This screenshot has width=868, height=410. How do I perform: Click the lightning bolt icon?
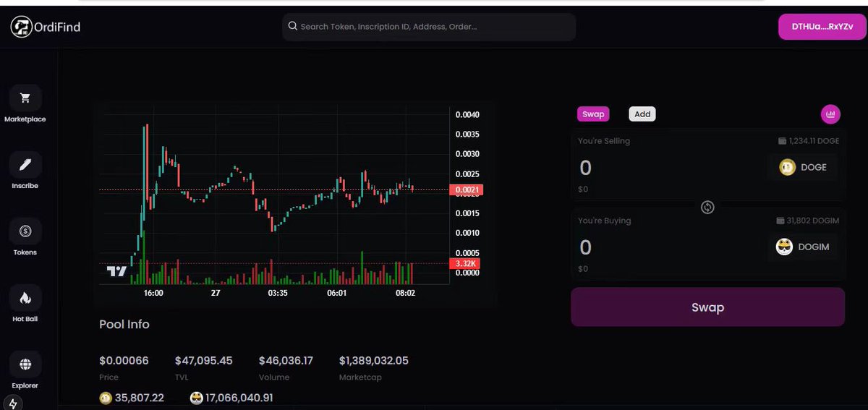point(13,403)
